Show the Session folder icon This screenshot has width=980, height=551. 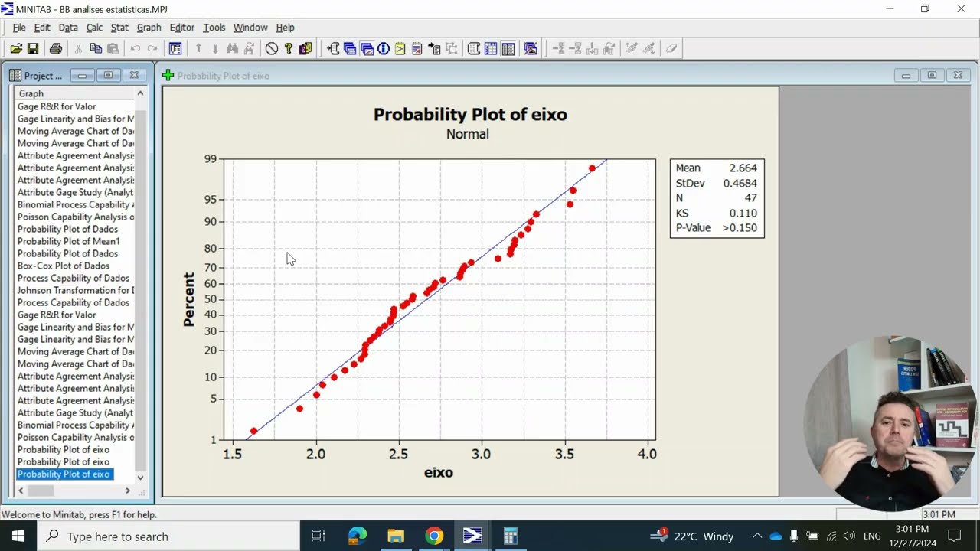coord(333,48)
